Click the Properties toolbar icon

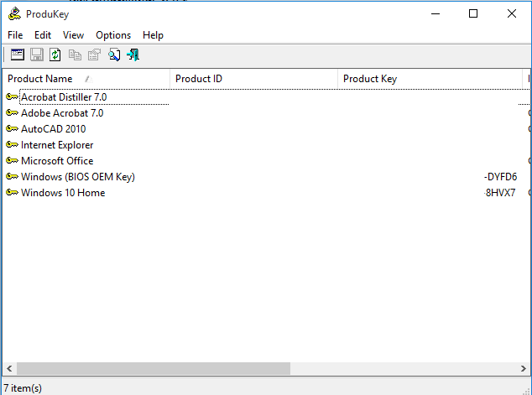[94, 55]
